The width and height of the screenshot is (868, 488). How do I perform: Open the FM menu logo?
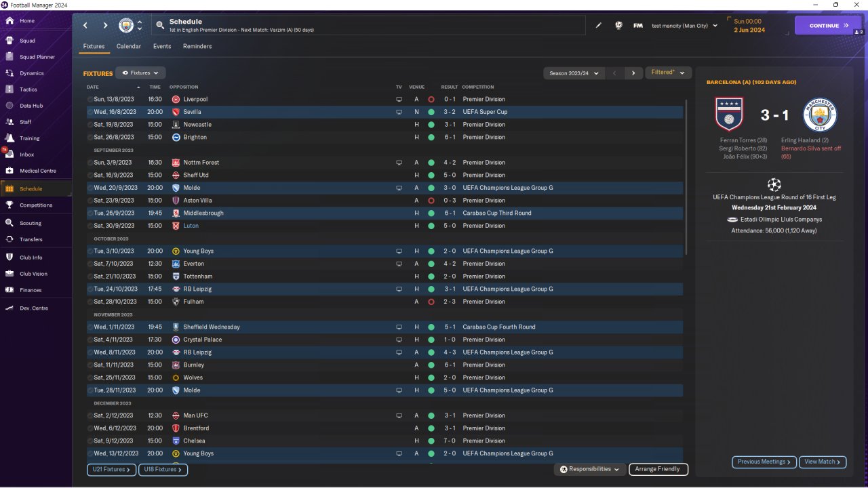click(638, 26)
